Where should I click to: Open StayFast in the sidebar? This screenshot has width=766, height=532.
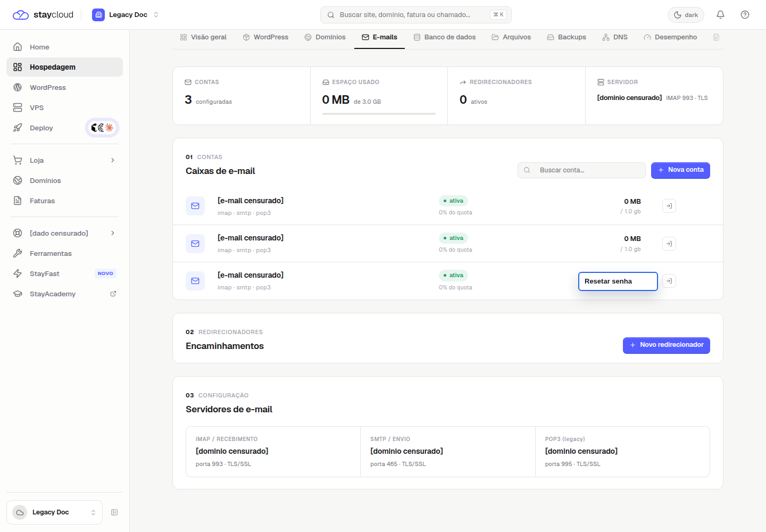click(64, 273)
